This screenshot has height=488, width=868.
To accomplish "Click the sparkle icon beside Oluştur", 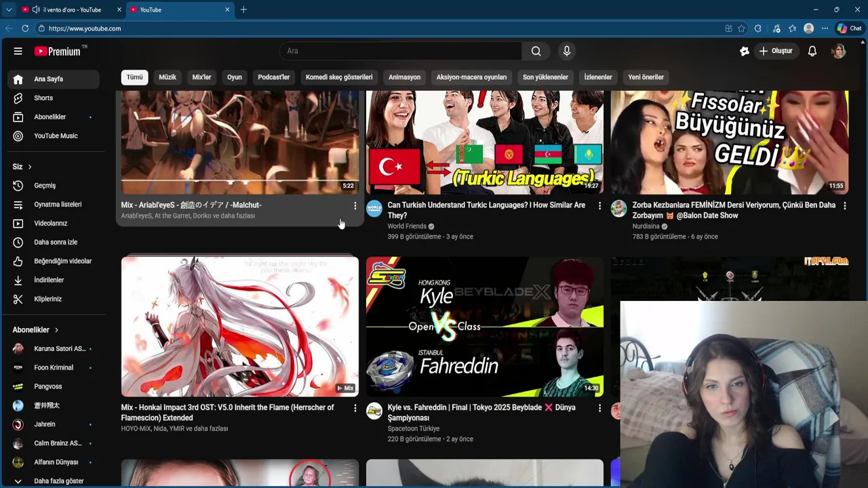I will tap(745, 51).
